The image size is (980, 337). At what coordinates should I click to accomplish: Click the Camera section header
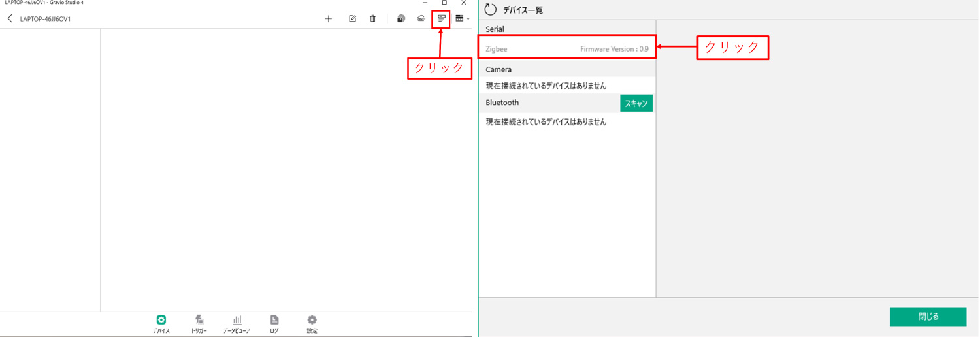click(567, 69)
